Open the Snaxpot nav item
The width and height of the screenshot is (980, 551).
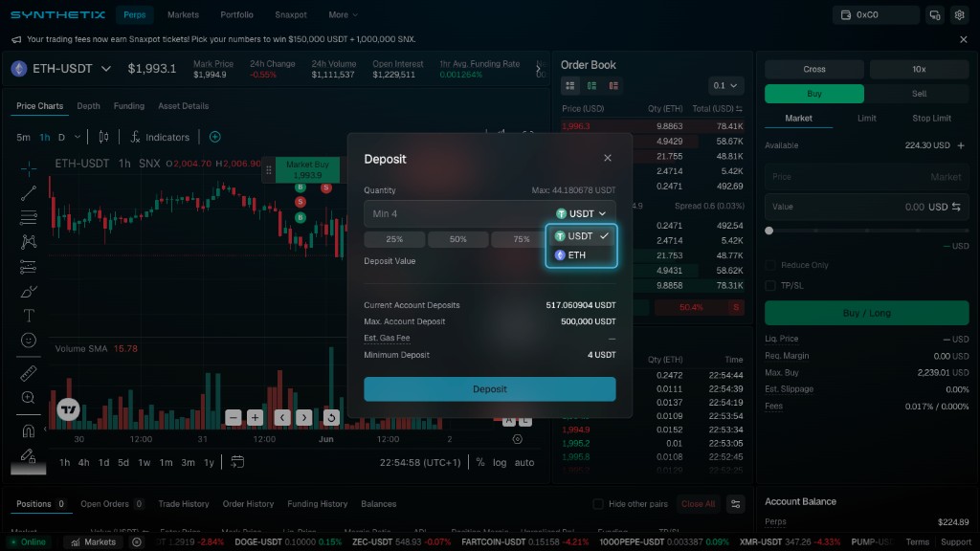[x=291, y=14]
